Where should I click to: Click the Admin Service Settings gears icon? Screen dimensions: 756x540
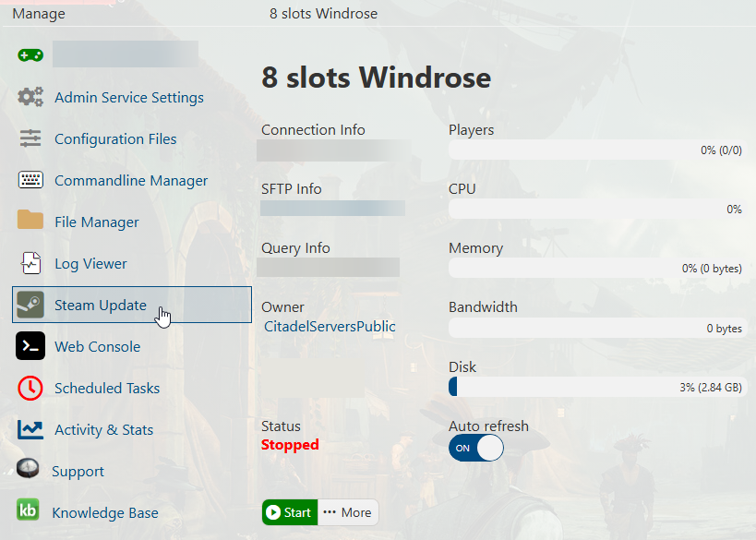click(x=30, y=97)
